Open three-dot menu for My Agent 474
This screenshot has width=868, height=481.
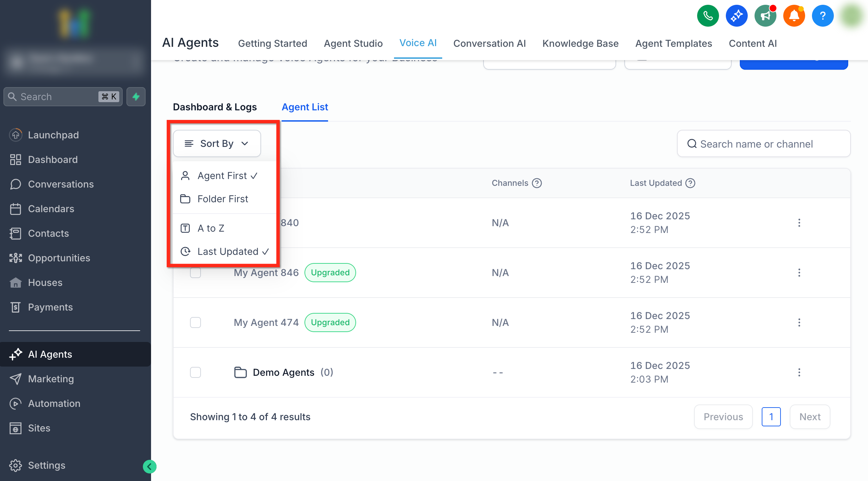799,322
